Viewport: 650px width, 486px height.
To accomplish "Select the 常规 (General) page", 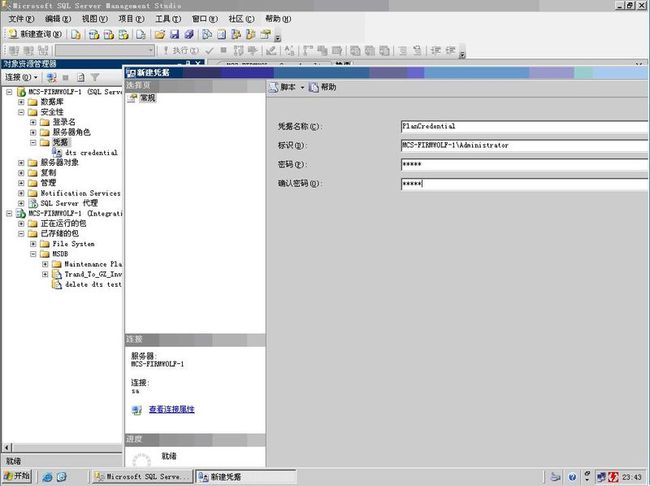I will coord(147,98).
